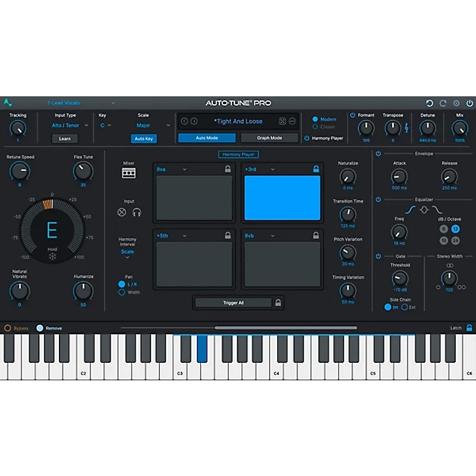Click the Transpose throat mode icon
Image resolution: width=476 pixels, height=476 pixels.
(407, 128)
